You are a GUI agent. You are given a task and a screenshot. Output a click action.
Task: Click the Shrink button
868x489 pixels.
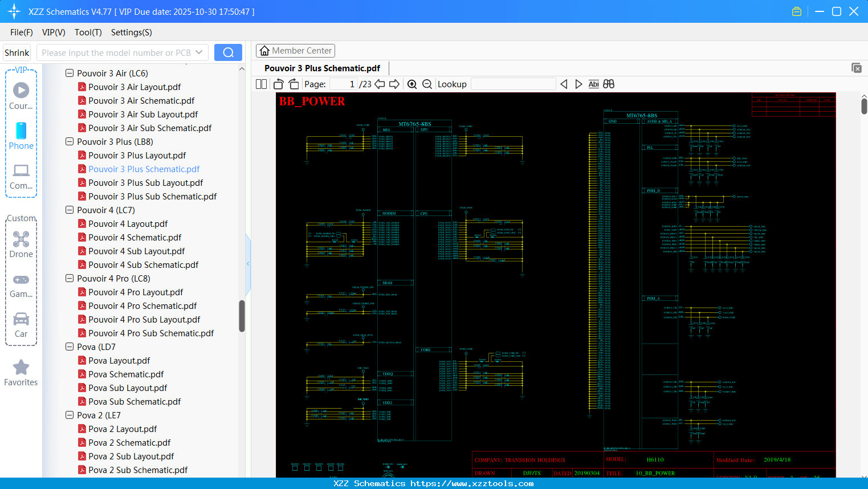coord(17,52)
